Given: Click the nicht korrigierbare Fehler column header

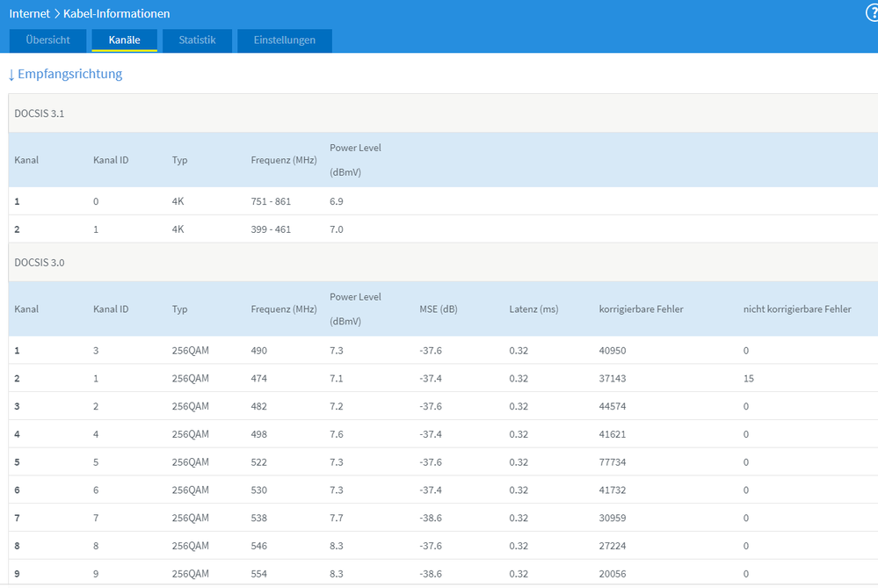Looking at the screenshot, I should click(x=796, y=309).
